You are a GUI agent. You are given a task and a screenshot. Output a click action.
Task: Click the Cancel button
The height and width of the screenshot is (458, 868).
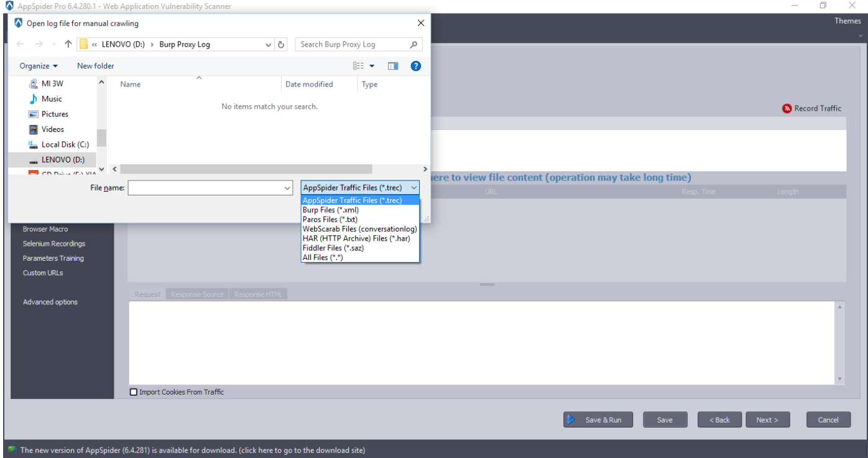828,419
